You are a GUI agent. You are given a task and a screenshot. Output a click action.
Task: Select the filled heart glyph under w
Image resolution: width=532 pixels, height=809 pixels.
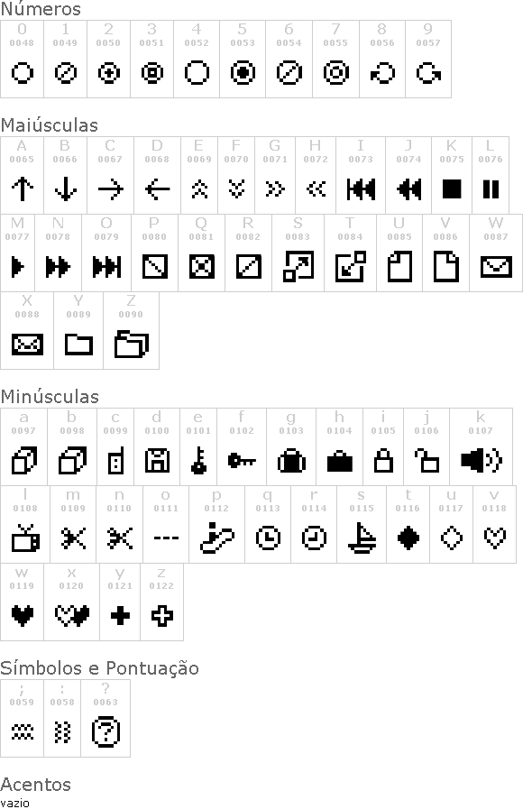pos(23,615)
